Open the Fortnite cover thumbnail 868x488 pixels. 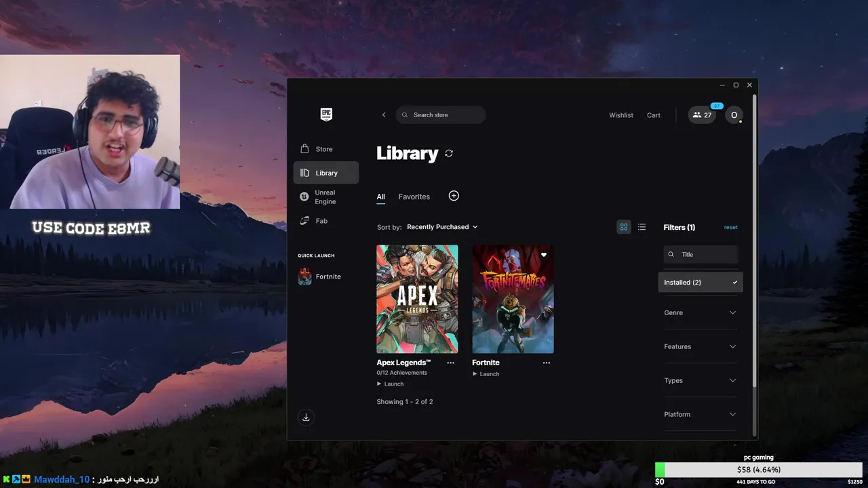(x=513, y=299)
